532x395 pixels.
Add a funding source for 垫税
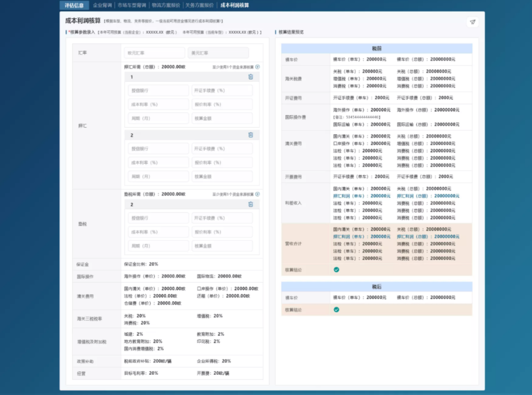257,194
